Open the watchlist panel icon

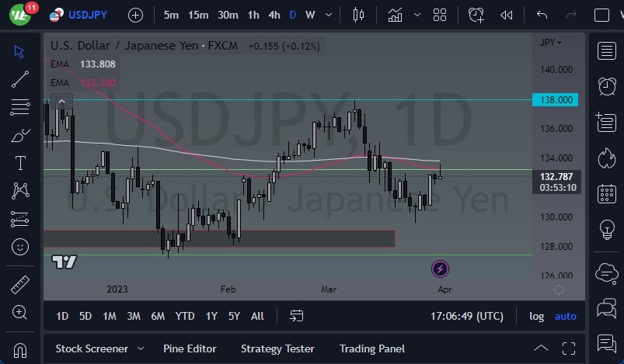606,51
